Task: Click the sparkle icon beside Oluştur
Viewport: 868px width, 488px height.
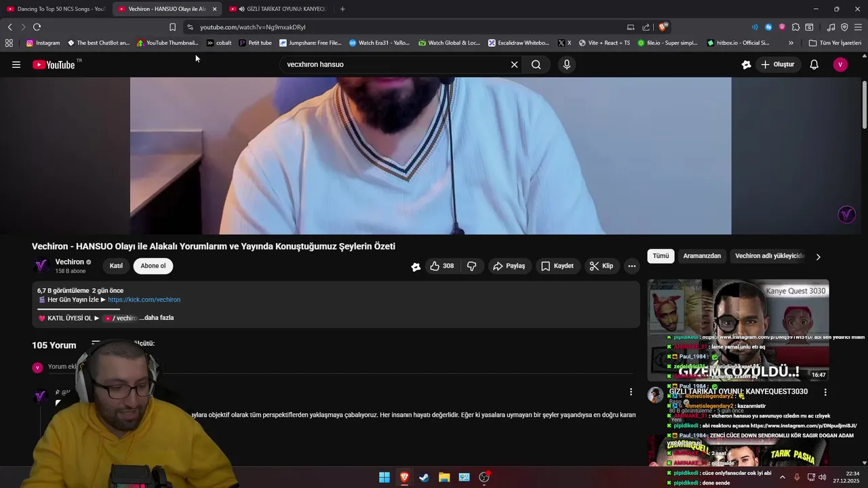Action: click(747, 64)
